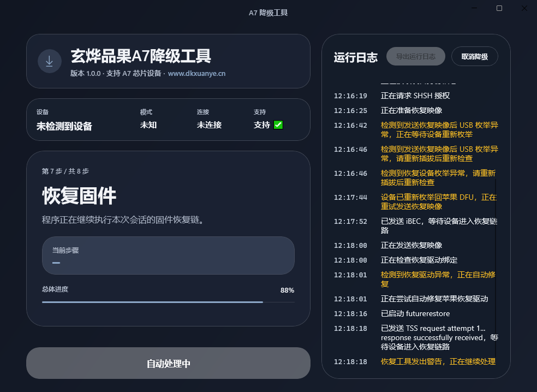Click the 导出运行日志 button
This screenshot has width=537, height=392.
coord(416,56)
